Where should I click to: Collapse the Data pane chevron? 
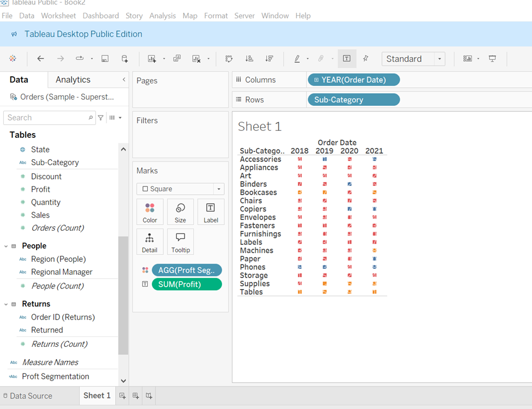coord(124,80)
